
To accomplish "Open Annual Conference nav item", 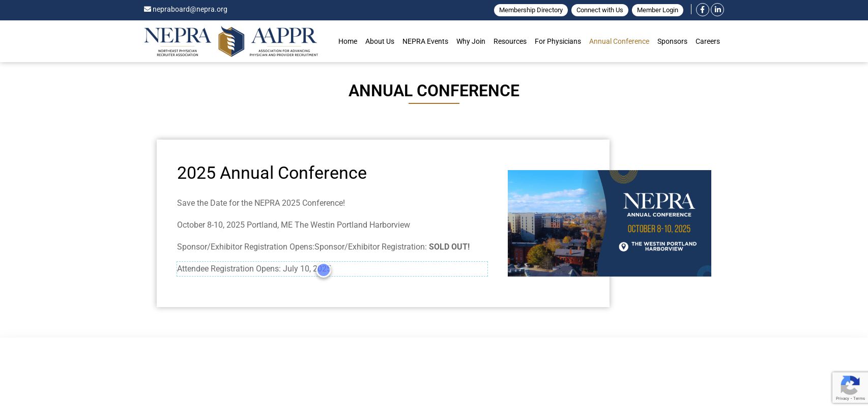I will [619, 41].
